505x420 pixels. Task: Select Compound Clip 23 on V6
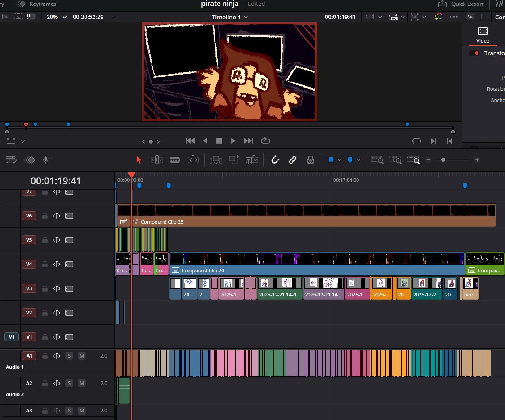point(307,216)
